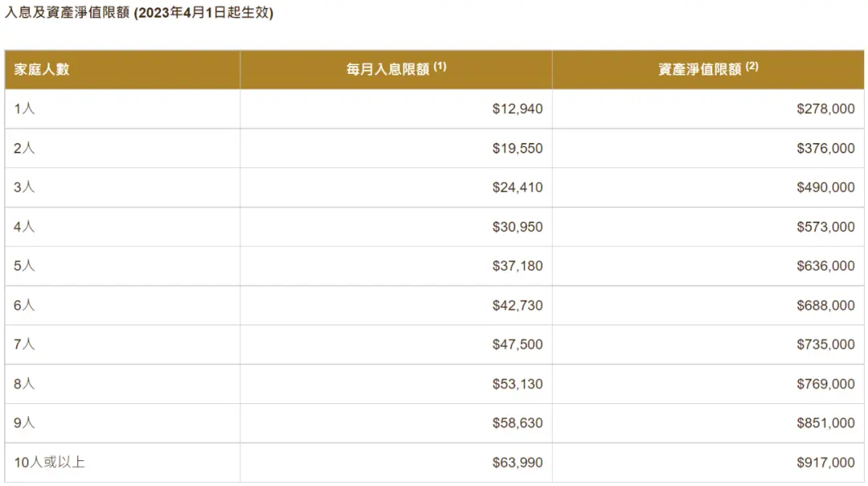Click the $917,000 asset limit cell
This screenshot has height=486, width=868.
[825, 463]
